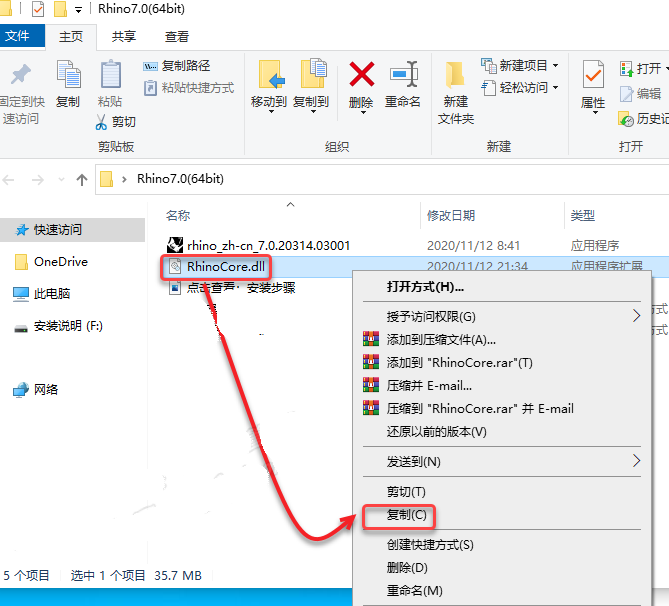The width and height of the screenshot is (669, 606).
Task: Expand the Copy To (复制到) dropdown arrow
Action: pyautogui.click(x=313, y=112)
